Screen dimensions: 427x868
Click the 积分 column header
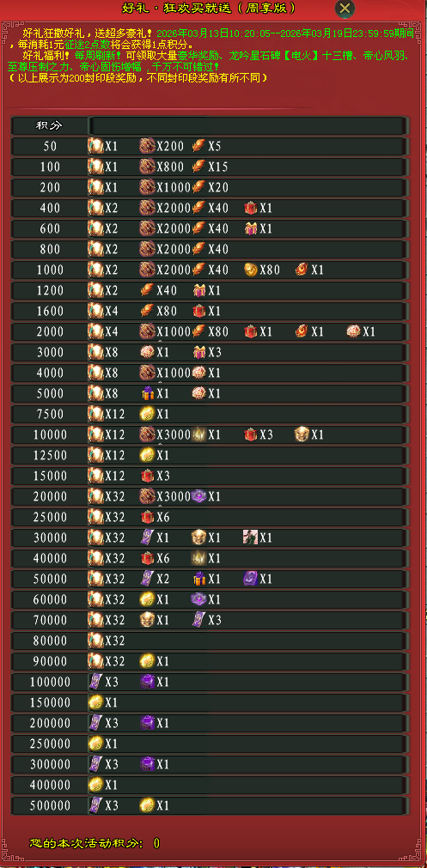tap(50, 125)
